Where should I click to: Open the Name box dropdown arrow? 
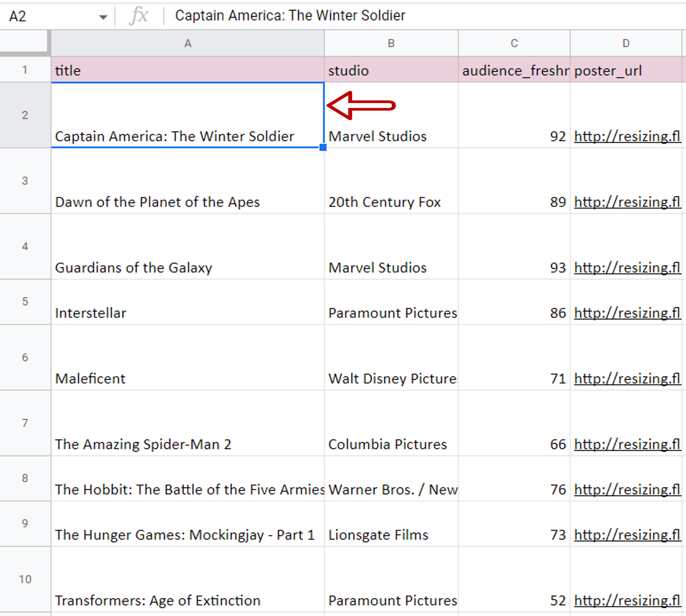click(103, 17)
